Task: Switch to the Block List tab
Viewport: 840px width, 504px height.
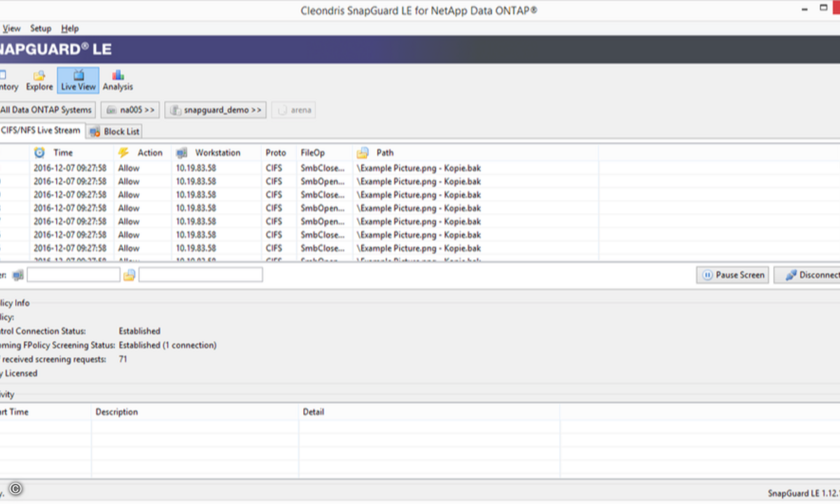Action: tap(115, 132)
